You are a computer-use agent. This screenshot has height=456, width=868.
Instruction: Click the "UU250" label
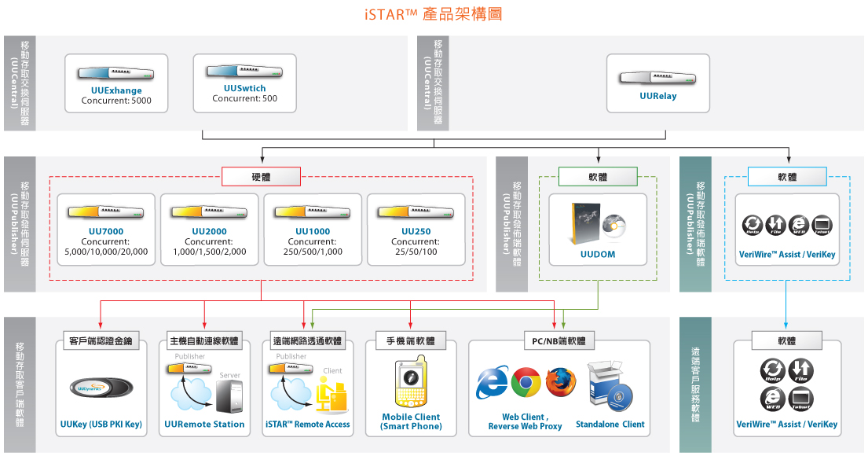pos(416,232)
